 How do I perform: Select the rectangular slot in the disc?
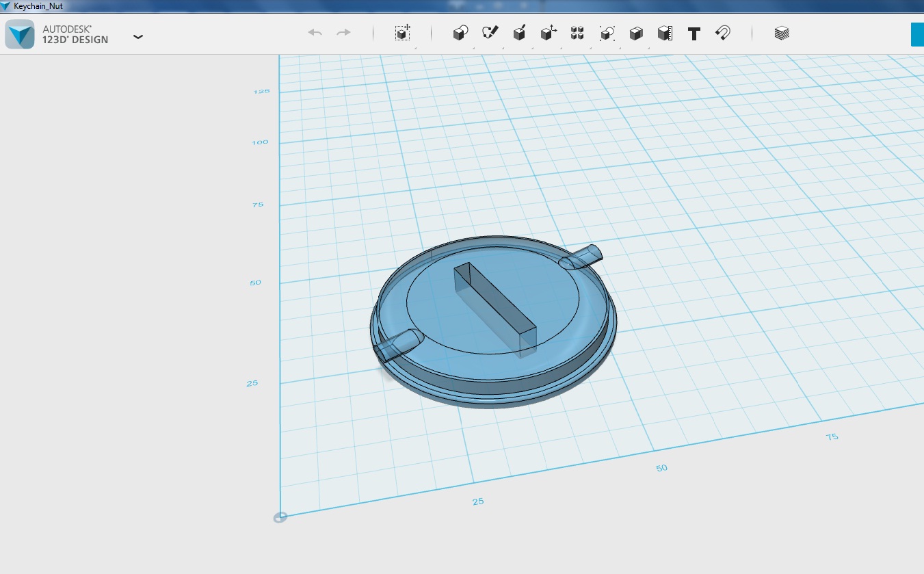495,309
